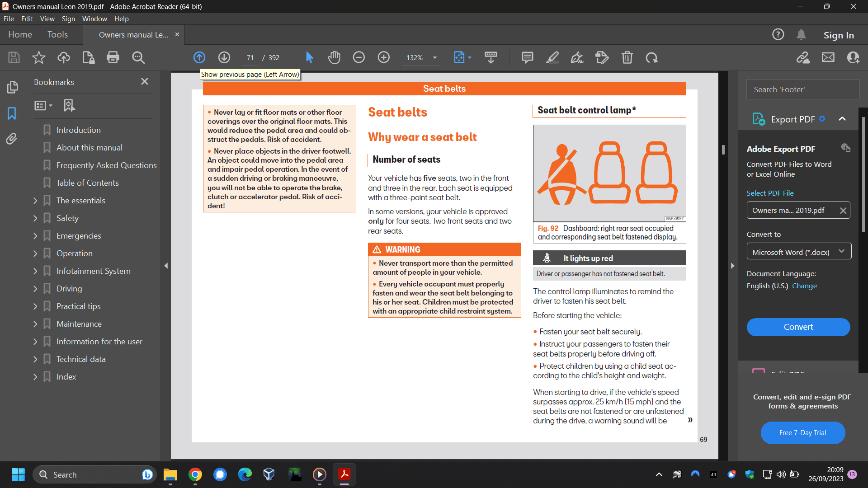The width and height of the screenshot is (868, 488).
Task: Click the Search 'Footer' tools field
Action: click(x=802, y=89)
